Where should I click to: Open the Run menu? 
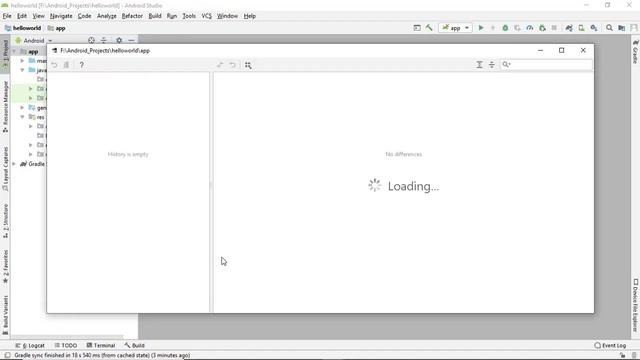point(172,16)
